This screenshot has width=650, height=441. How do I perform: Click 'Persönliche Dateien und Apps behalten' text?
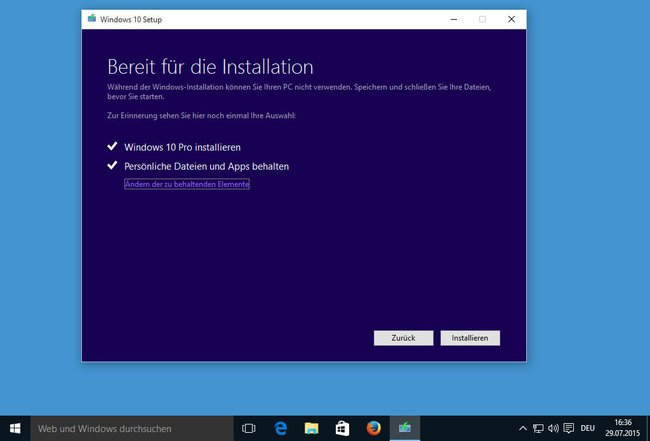[206, 167]
